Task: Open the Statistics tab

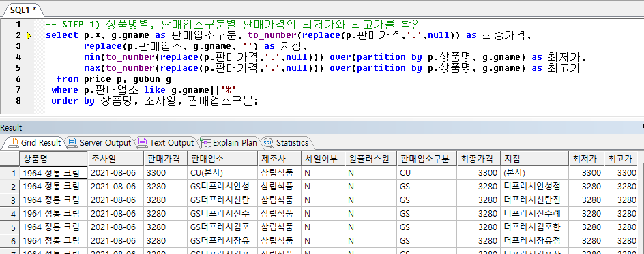Action: point(286,142)
